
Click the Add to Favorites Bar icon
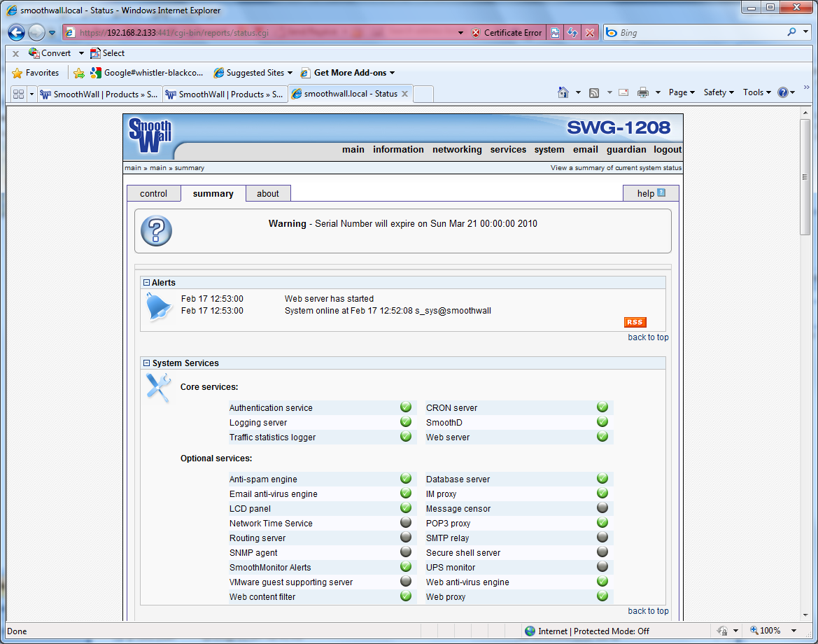pos(79,73)
